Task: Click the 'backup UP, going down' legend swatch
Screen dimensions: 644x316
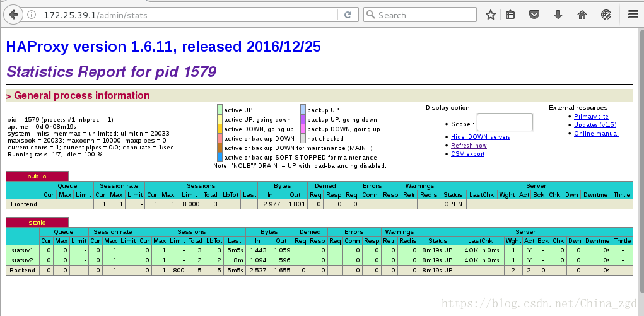Action: point(303,119)
